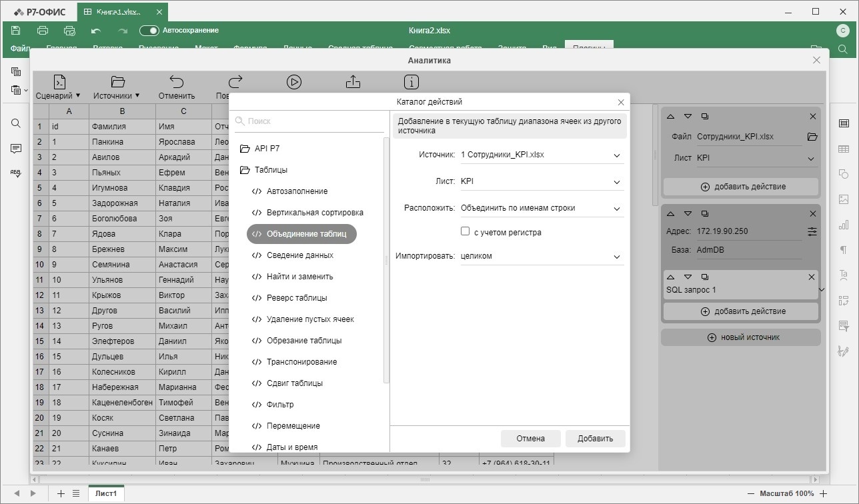The width and height of the screenshot is (859, 504).
Task: Click the Copy icon below Файл
Action: point(16,71)
